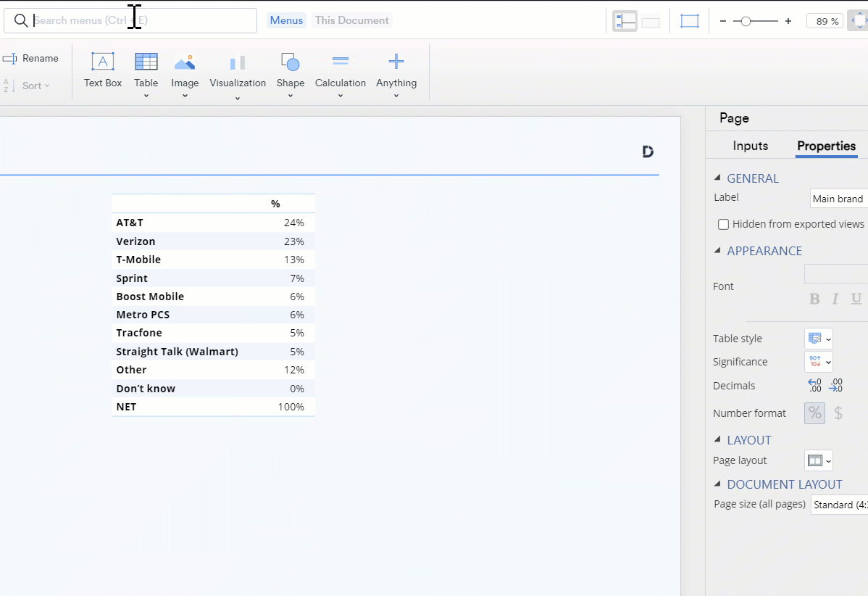Open the Sort dropdown
Image resolution: width=868 pixels, height=596 pixels.
(27, 86)
